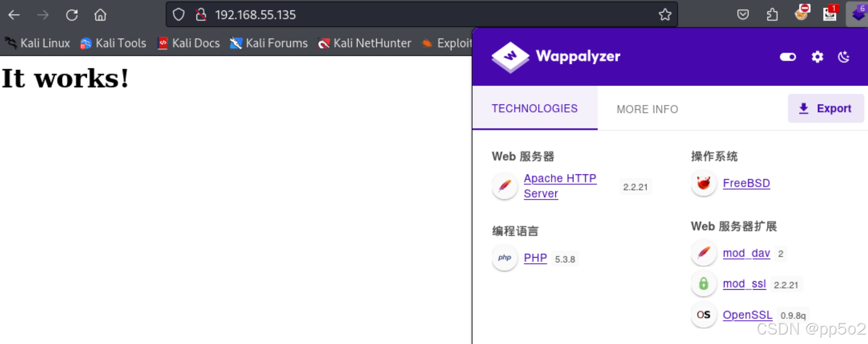The image size is (868, 344).
Task: Click the mod_dav version 2 badge
Action: tap(781, 254)
